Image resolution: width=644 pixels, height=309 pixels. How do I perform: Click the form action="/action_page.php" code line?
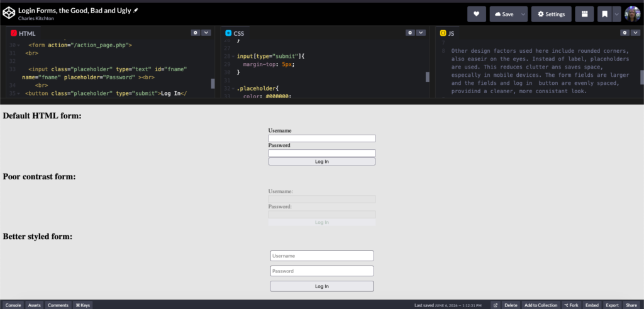80,45
